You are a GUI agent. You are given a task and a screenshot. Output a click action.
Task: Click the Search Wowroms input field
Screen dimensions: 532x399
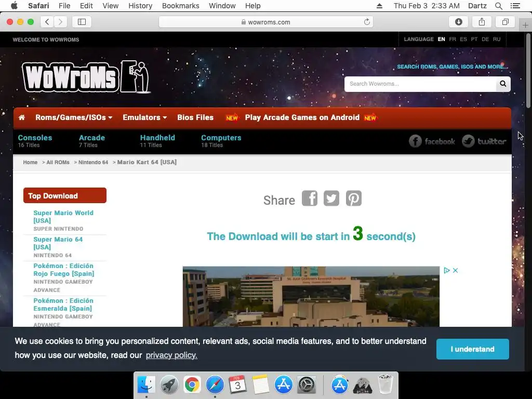point(420,84)
